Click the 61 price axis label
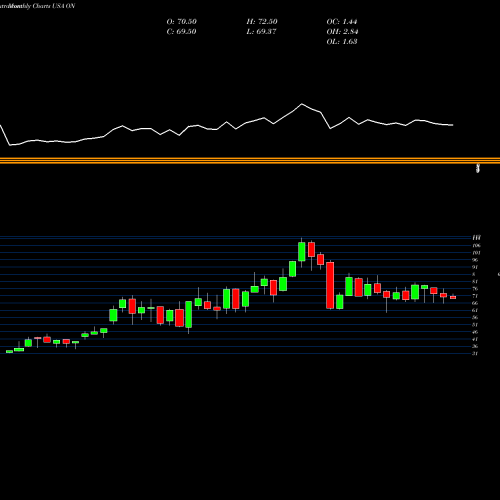 (x=475, y=310)
